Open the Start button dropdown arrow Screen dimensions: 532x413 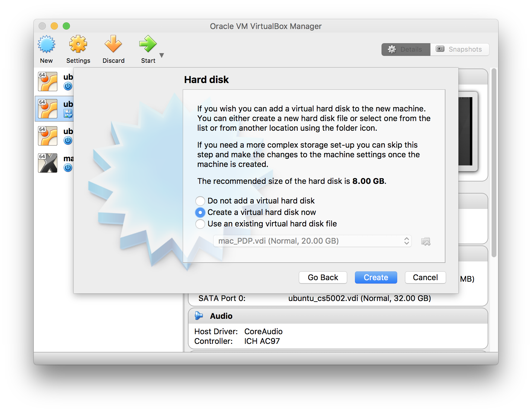162,56
